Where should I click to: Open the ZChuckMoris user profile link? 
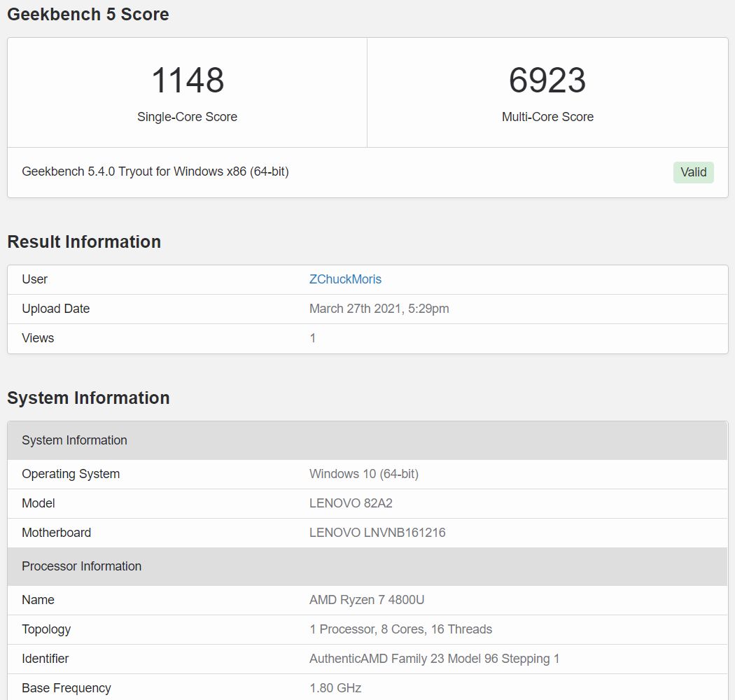[x=345, y=279]
